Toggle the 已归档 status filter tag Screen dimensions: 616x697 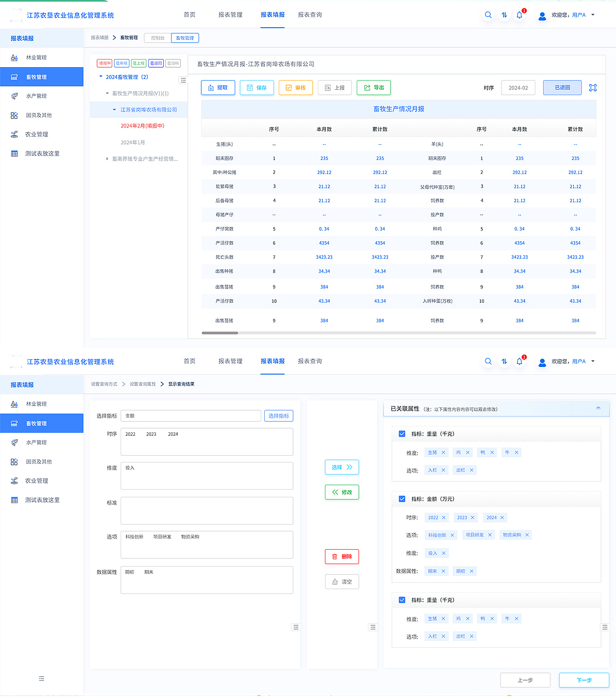pos(173,63)
